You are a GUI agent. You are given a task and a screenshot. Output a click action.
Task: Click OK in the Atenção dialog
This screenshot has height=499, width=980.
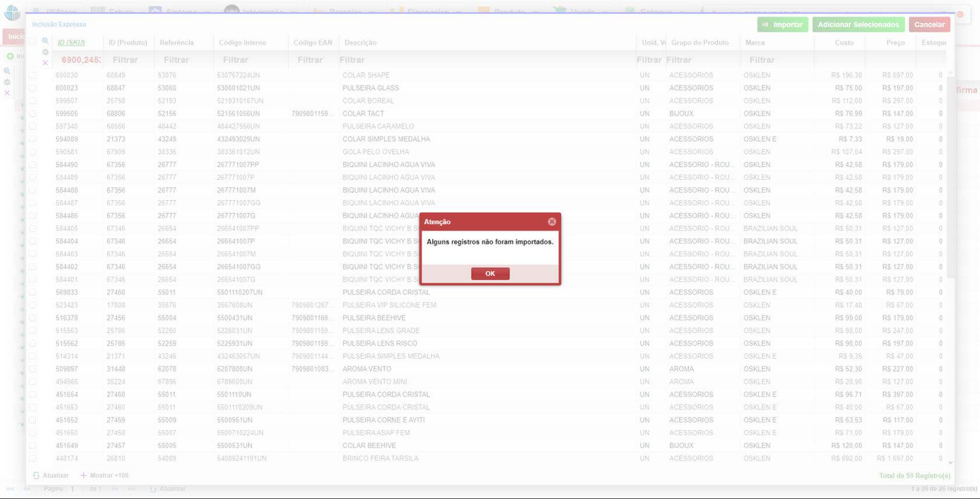[490, 274]
